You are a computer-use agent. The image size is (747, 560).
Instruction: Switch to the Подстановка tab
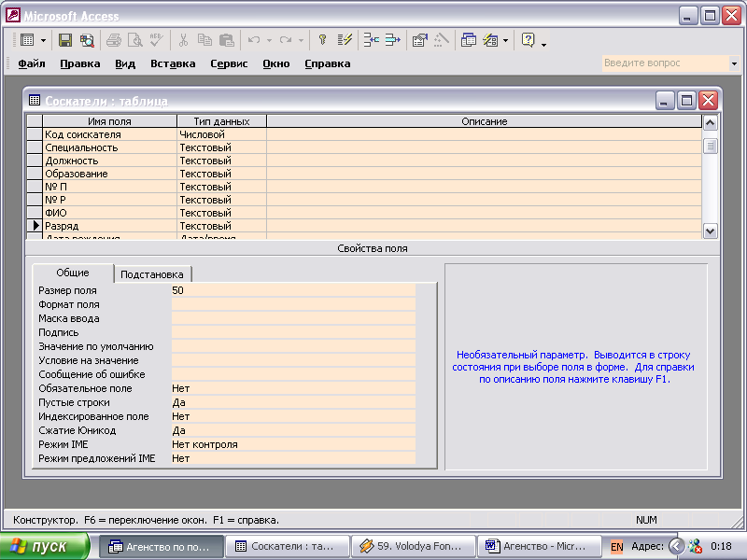click(x=153, y=273)
